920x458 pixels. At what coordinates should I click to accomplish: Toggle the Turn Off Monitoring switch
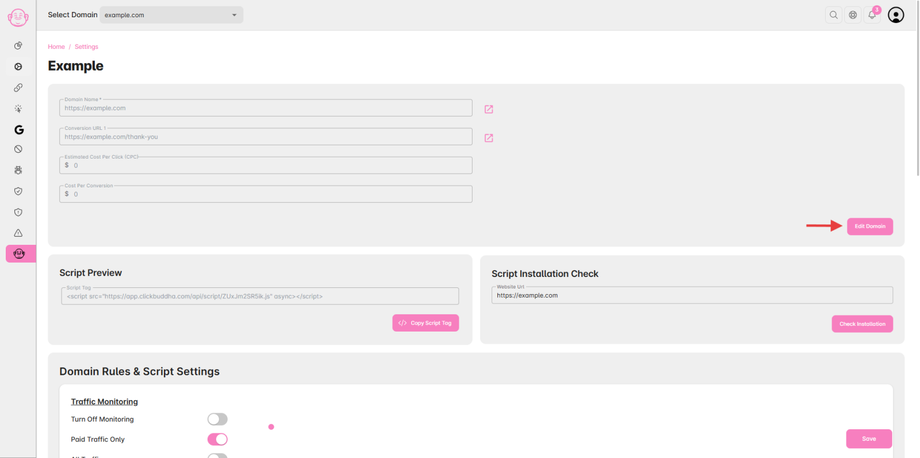217,419
